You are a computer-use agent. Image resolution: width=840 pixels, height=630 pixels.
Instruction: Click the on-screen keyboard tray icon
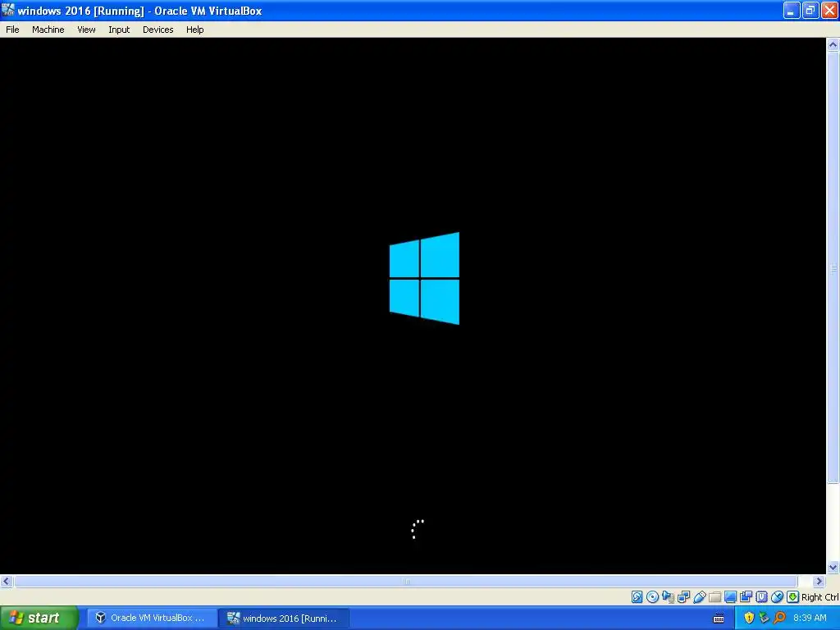[x=719, y=619]
